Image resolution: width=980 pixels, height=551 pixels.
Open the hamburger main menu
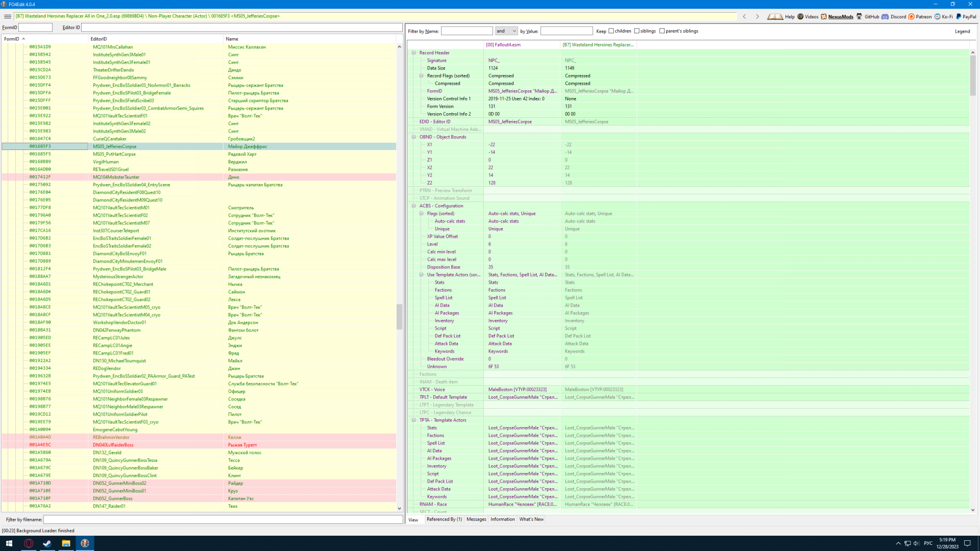point(7,16)
